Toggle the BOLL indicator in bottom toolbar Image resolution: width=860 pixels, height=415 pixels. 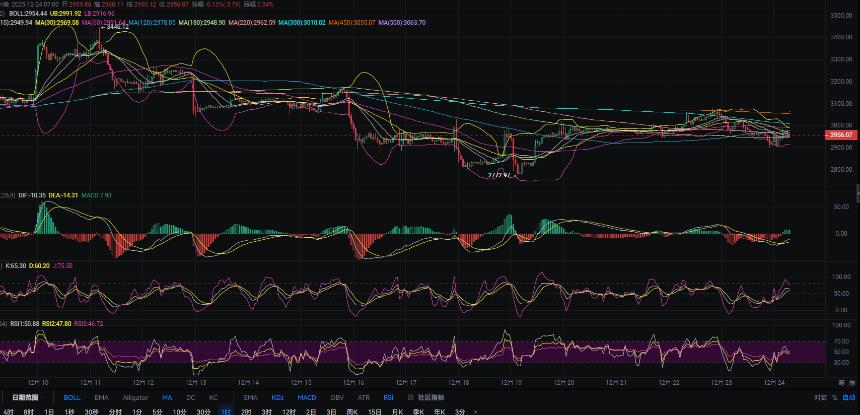point(72,397)
